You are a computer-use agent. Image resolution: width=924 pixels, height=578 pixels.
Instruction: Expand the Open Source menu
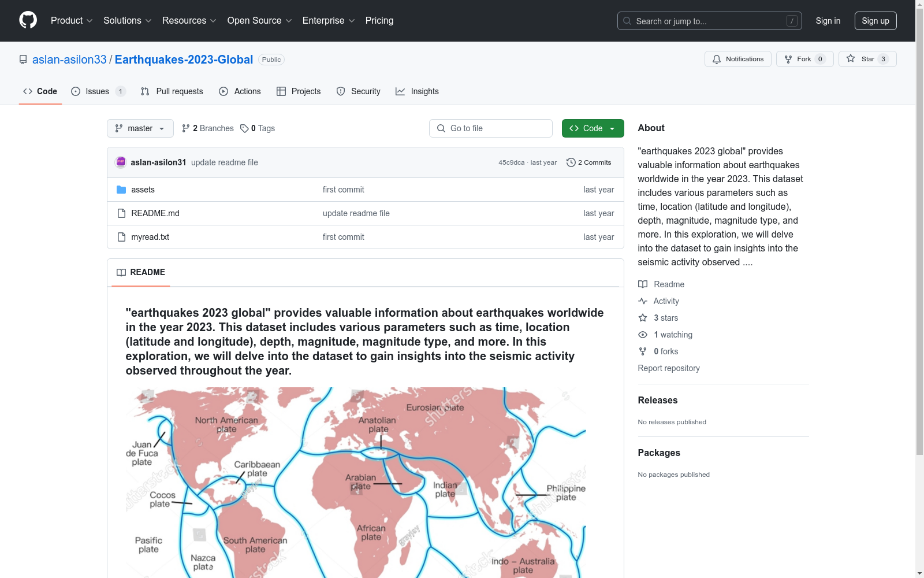pyautogui.click(x=259, y=20)
